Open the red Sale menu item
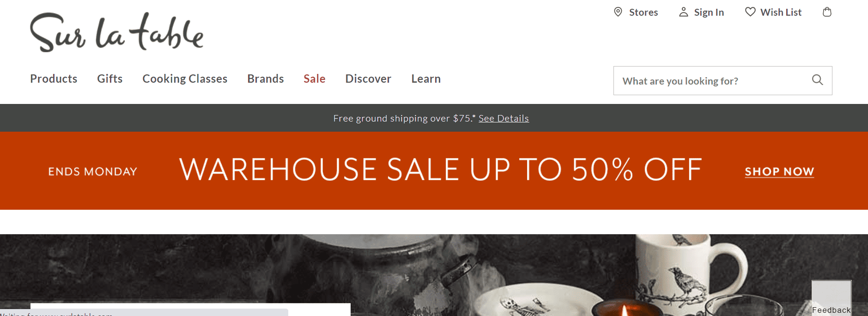This screenshot has width=868, height=316. tap(314, 79)
